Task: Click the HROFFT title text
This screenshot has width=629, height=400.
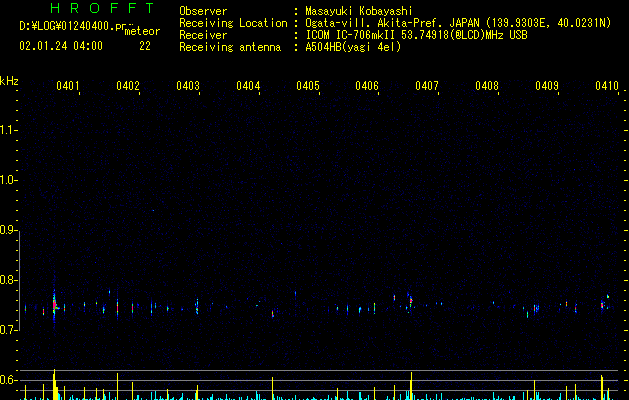Action: click(102, 8)
